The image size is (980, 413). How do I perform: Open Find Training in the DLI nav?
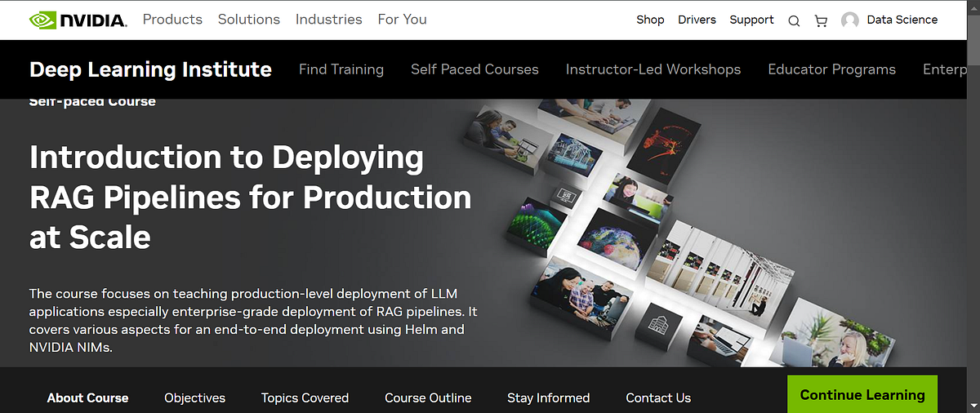(x=341, y=69)
